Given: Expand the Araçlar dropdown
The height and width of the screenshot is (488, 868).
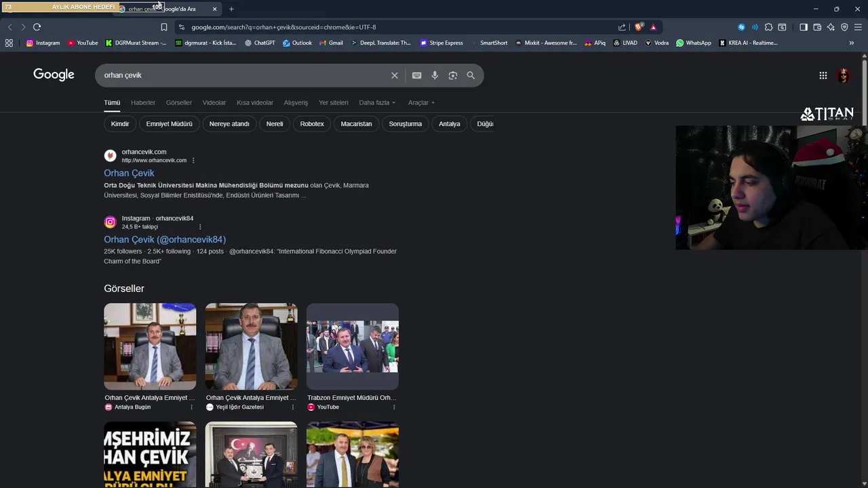Looking at the screenshot, I should click(421, 103).
